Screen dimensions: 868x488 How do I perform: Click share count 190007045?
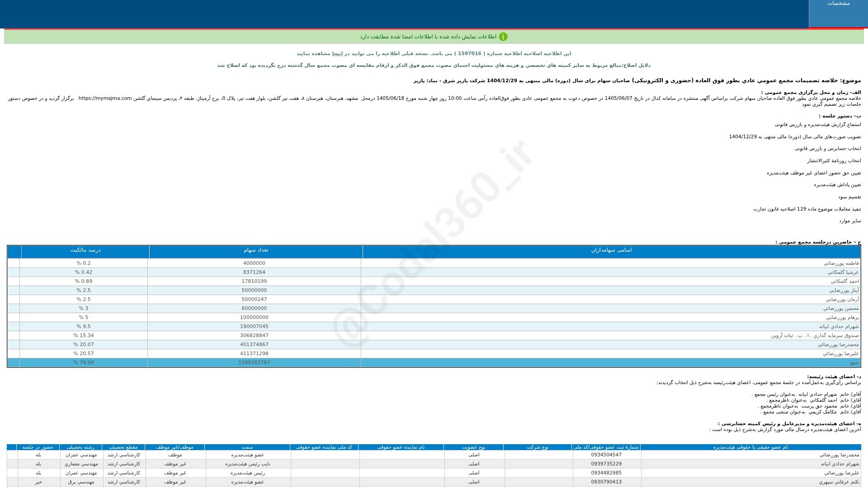point(254,327)
